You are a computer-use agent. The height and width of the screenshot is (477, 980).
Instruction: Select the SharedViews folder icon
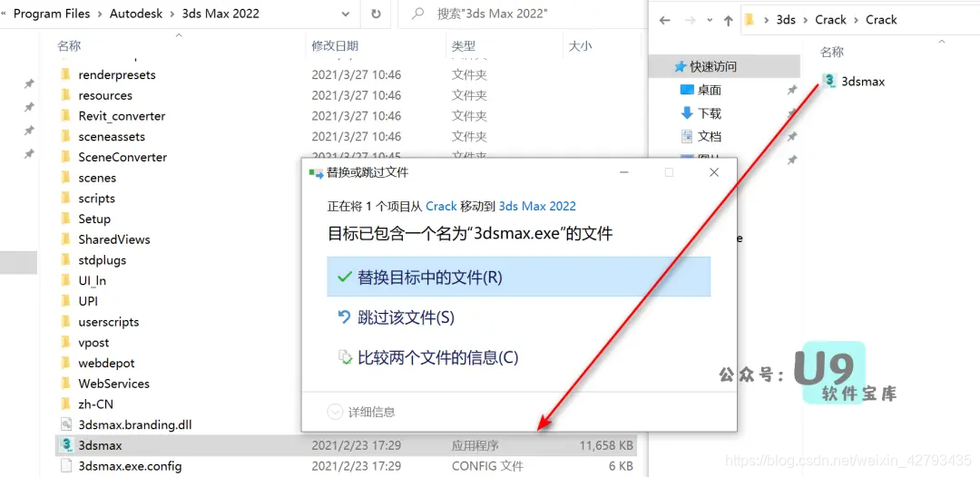pos(65,239)
